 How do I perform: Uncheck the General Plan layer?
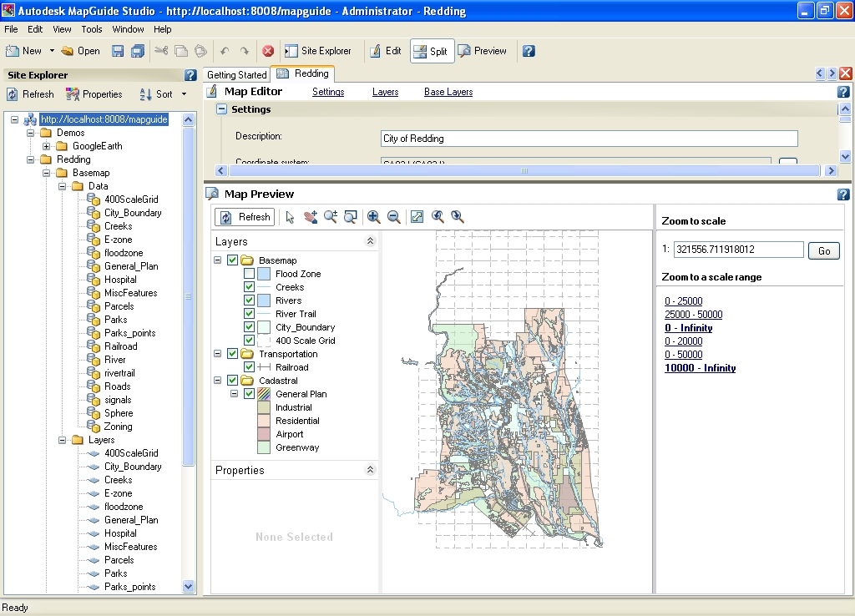(x=249, y=394)
